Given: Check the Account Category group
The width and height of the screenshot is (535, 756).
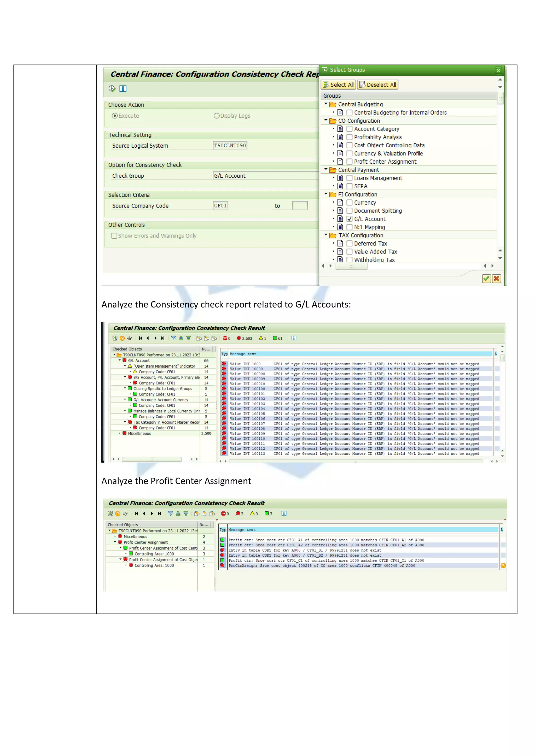Looking at the screenshot, I should [x=350, y=129].
